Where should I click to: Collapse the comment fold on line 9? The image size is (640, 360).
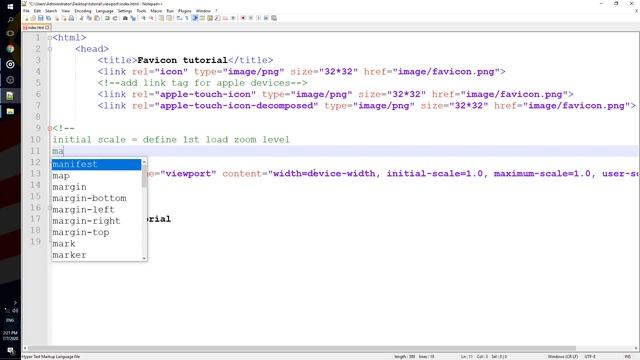49,128
